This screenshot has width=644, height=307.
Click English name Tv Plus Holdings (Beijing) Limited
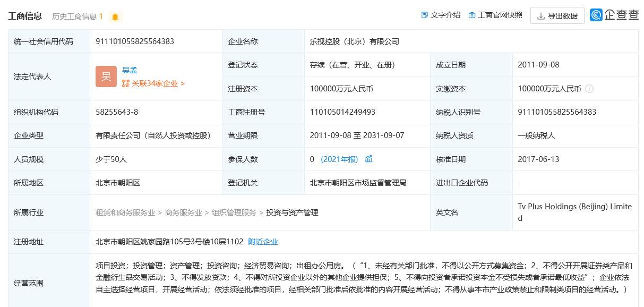(x=575, y=212)
